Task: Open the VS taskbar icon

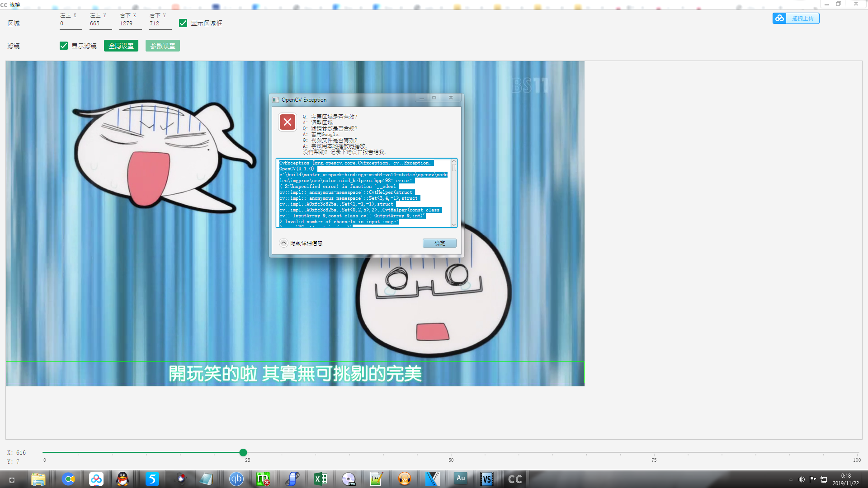Action: click(487, 479)
